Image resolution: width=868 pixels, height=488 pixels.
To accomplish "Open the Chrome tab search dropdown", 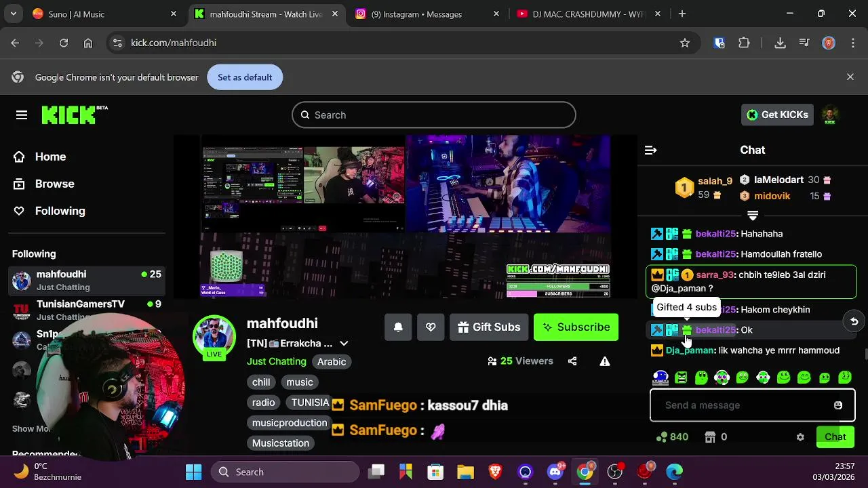I will (x=14, y=14).
